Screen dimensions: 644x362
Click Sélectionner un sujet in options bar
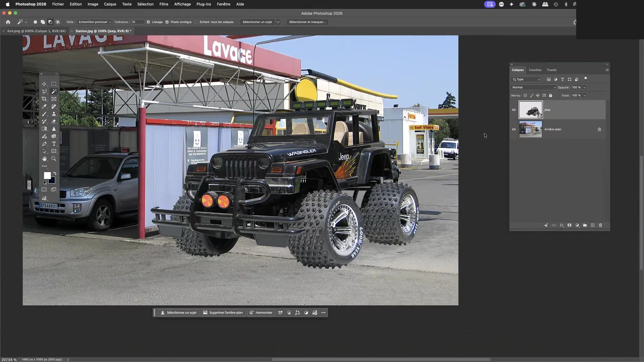(x=257, y=22)
